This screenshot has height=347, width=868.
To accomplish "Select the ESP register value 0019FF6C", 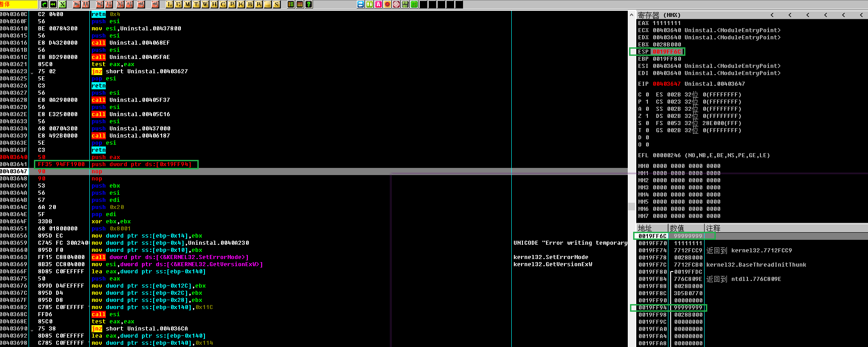I will [x=667, y=52].
